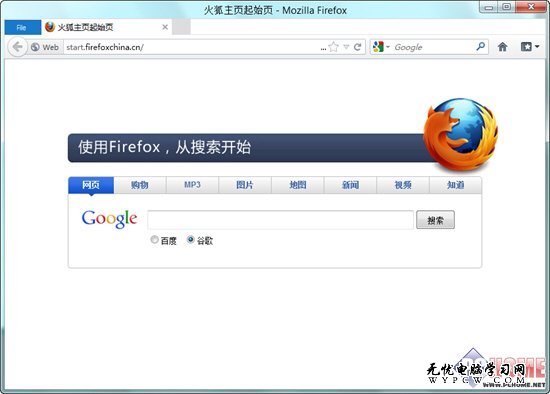550x394 pixels.
Task: Click the Firefox logo on the banner
Action: [x=460, y=135]
